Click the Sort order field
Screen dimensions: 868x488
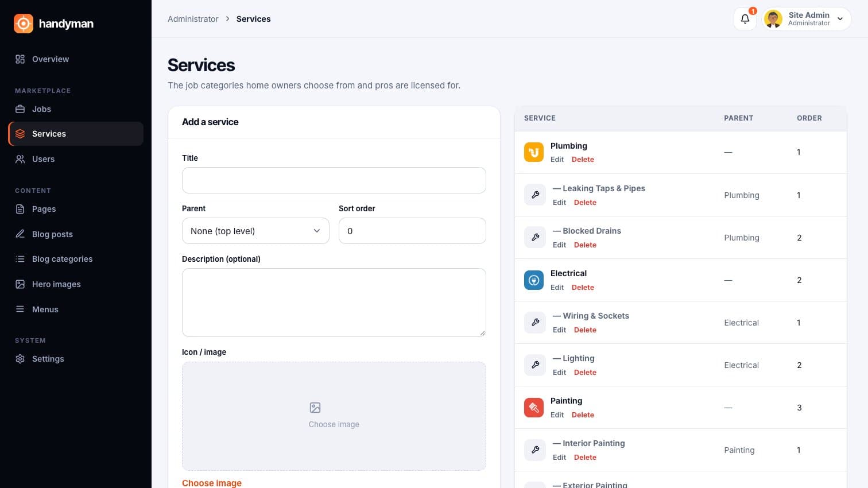[412, 231]
